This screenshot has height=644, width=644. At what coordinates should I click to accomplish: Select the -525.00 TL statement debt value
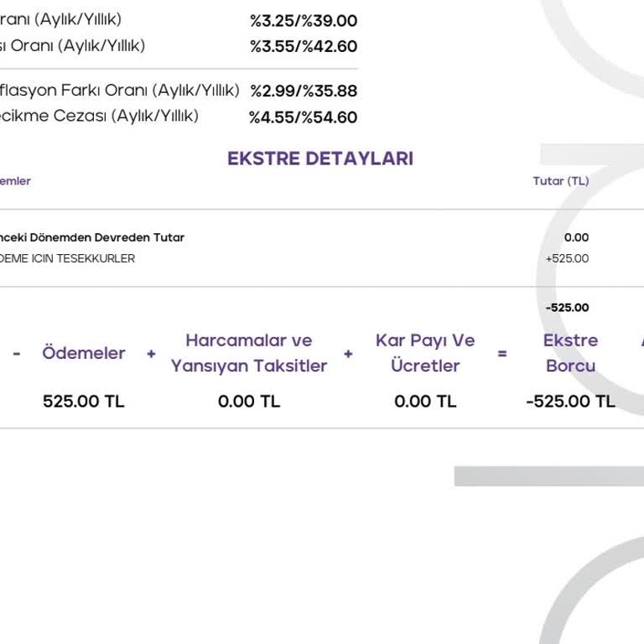point(570,402)
